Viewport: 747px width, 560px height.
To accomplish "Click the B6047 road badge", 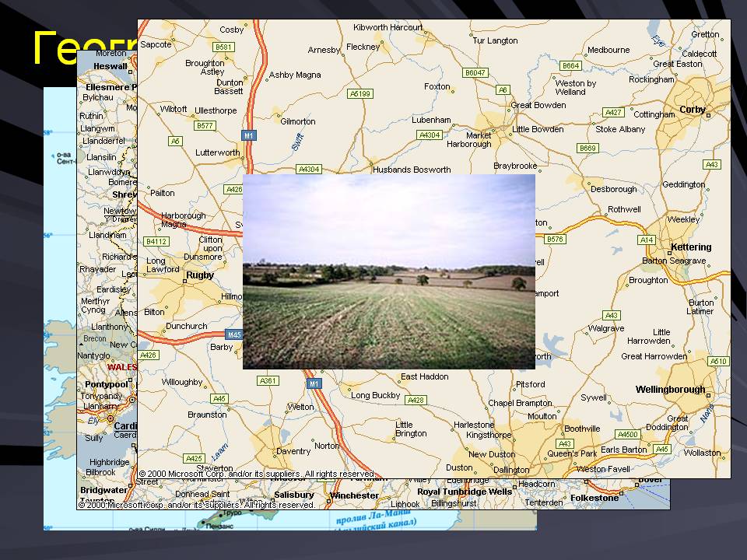I will click(x=475, y=72).
